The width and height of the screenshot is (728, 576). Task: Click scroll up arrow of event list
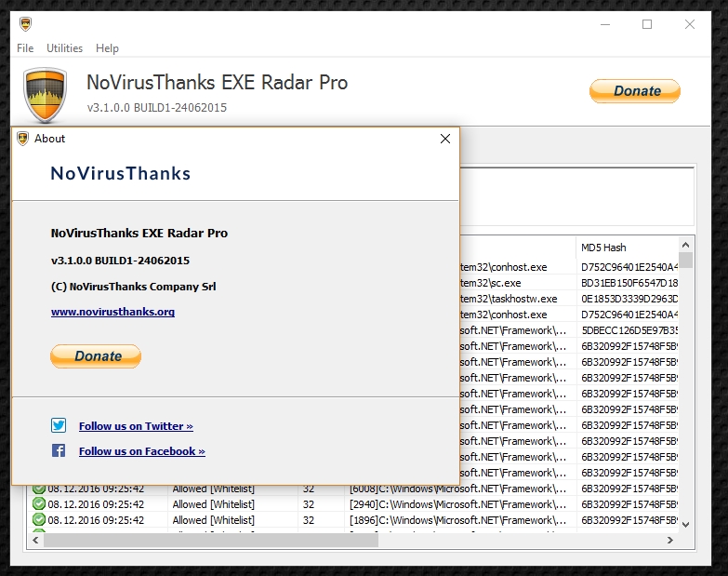click(x=686, y=245)
